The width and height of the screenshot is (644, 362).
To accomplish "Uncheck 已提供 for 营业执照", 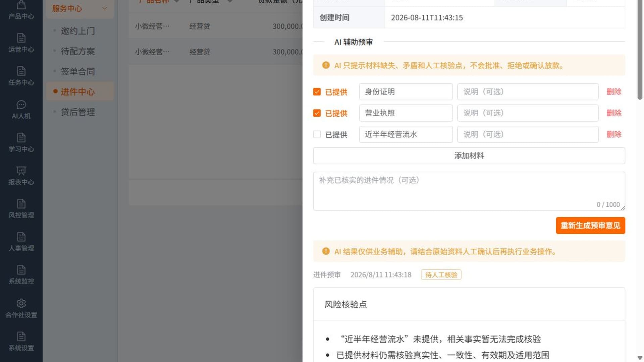I will pyautogui.click(x=317, y=113).
